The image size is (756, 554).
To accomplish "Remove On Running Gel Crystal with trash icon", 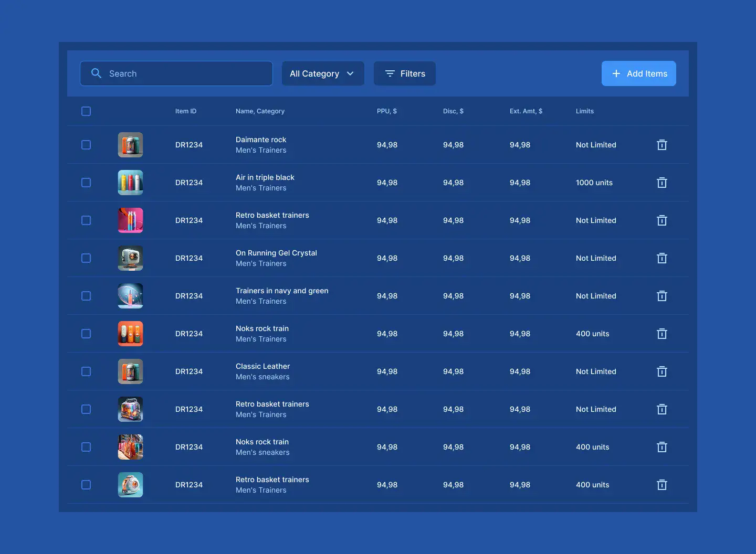I will pyautogui.click(x=662, y=258).
